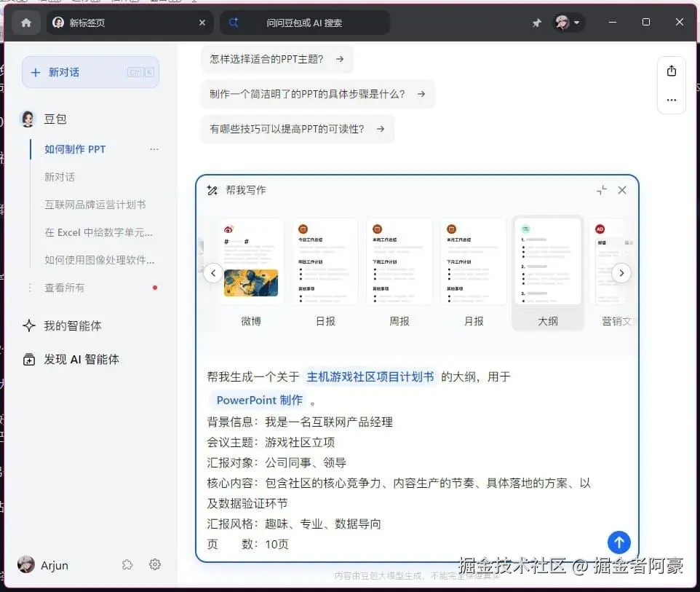The width and height of the screenshot is (700, 592).
Task: Open the profile avatar dropdown in title bar
Action: pos(568,23)
